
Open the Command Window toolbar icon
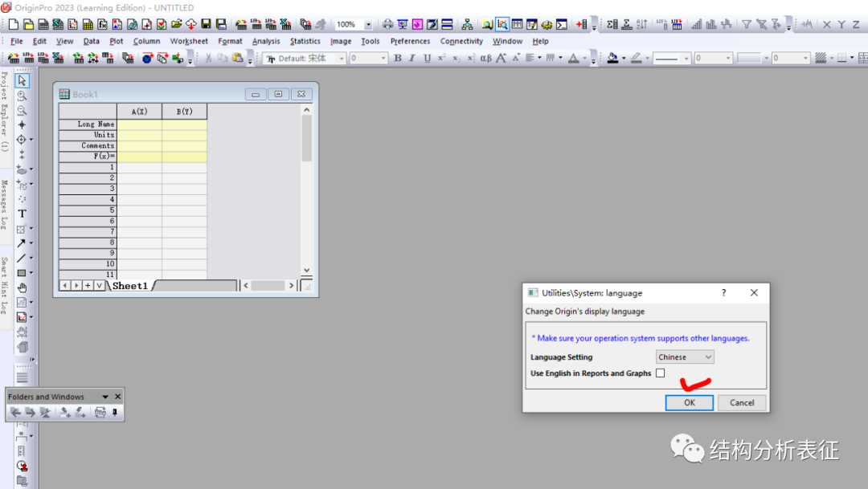[561, 24]
